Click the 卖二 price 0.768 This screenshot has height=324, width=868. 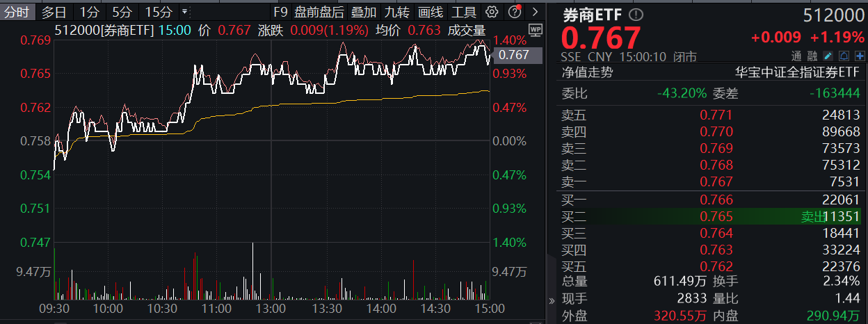point(716,165)
